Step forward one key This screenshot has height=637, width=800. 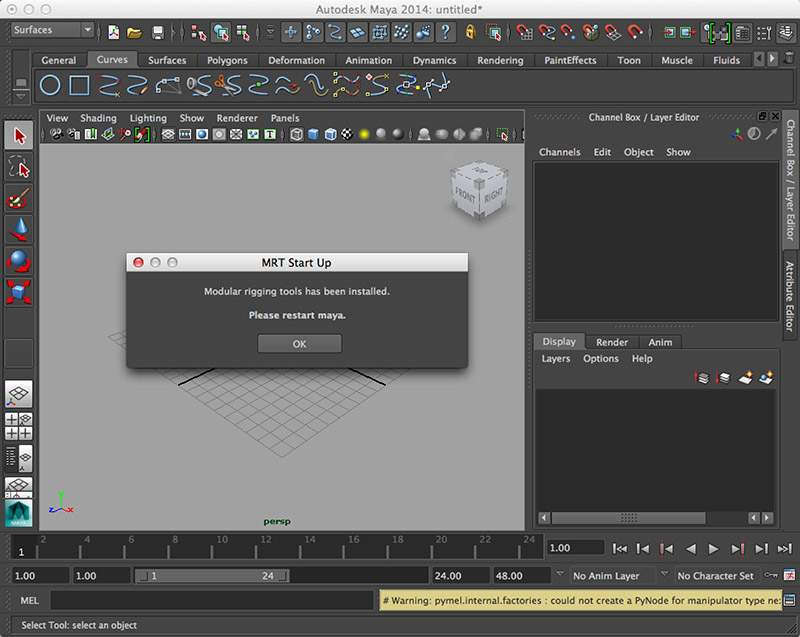(737, 549)
